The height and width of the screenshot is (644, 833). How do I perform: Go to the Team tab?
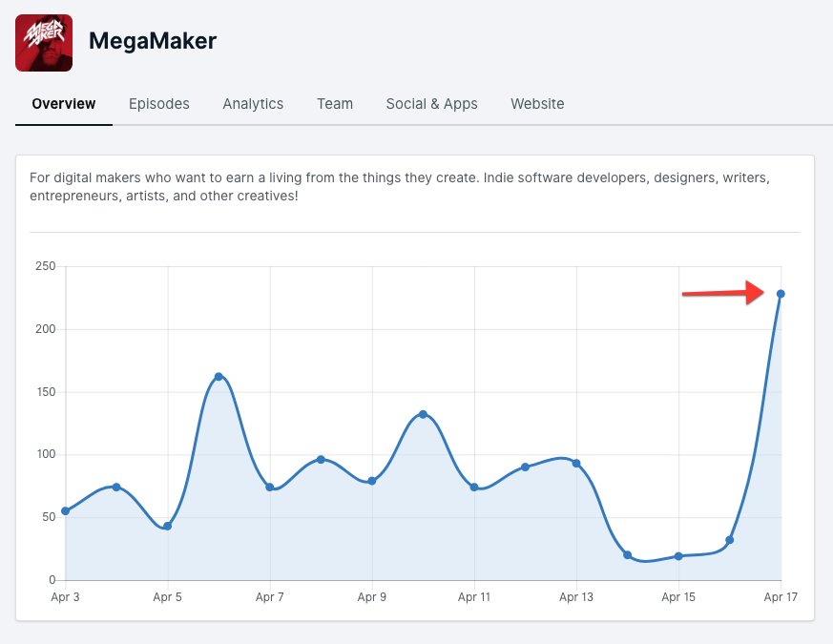pos(335,104)
